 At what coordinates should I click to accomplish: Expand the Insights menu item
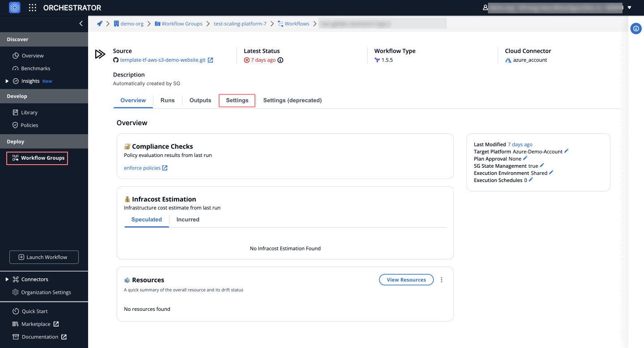pos(7,81)
